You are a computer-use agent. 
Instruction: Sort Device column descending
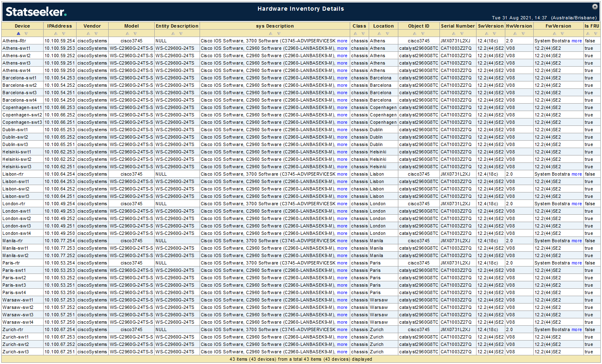[x=26, y=34]
